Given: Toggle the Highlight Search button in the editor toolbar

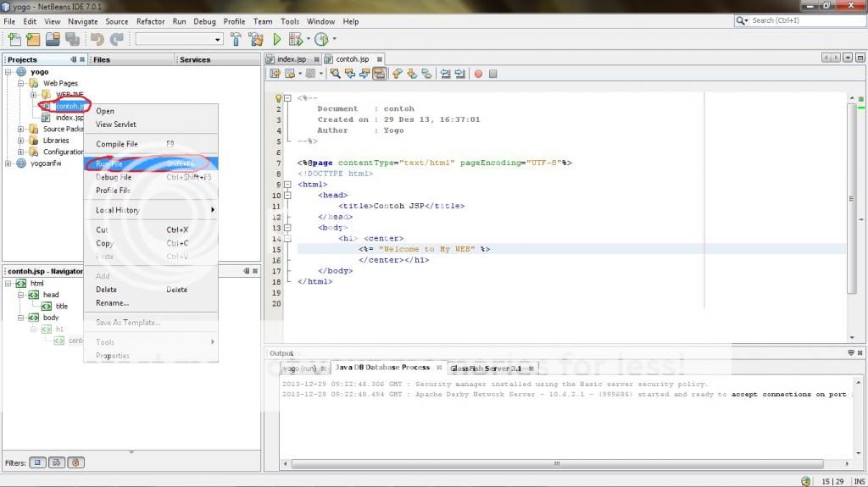Looking at the screenshot, I should coord(379,74).
